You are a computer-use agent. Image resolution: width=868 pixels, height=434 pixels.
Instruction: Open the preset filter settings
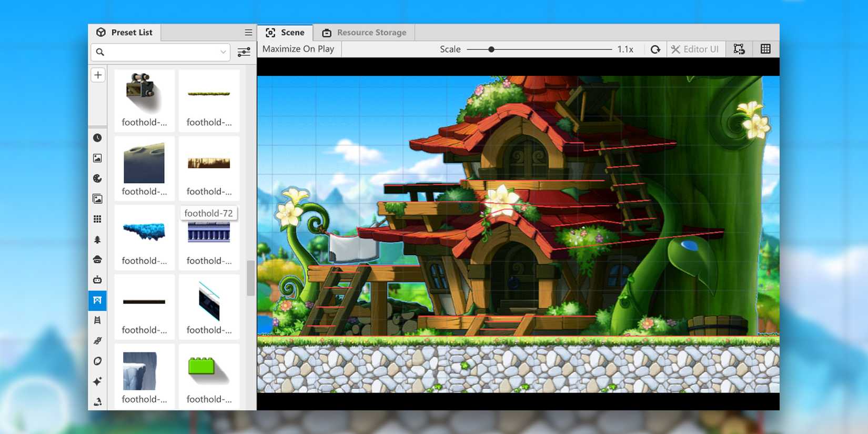click(244, 52)
